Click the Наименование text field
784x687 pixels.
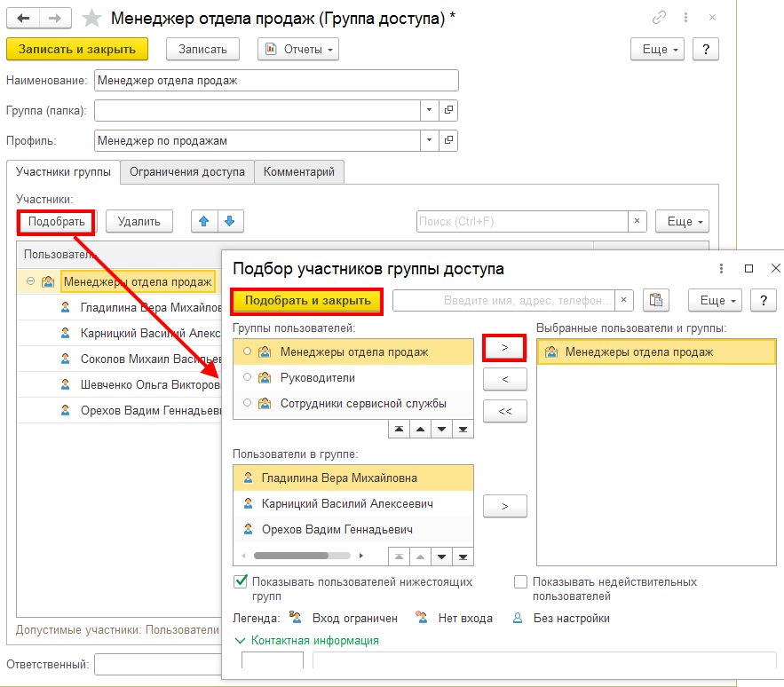pyautogui.click(x=276, y=81)
